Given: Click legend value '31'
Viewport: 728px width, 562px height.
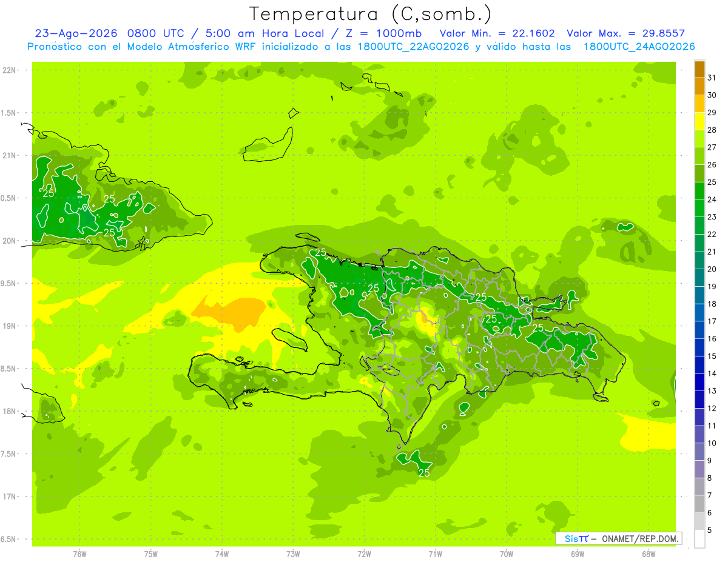Looking at the screenshot, I should 712,78.
